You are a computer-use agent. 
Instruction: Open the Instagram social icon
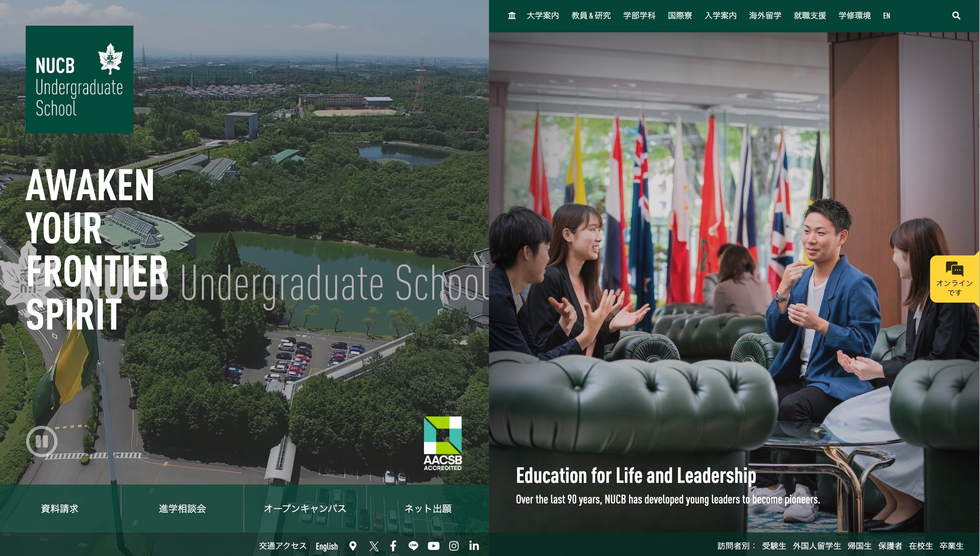point(454,546)
